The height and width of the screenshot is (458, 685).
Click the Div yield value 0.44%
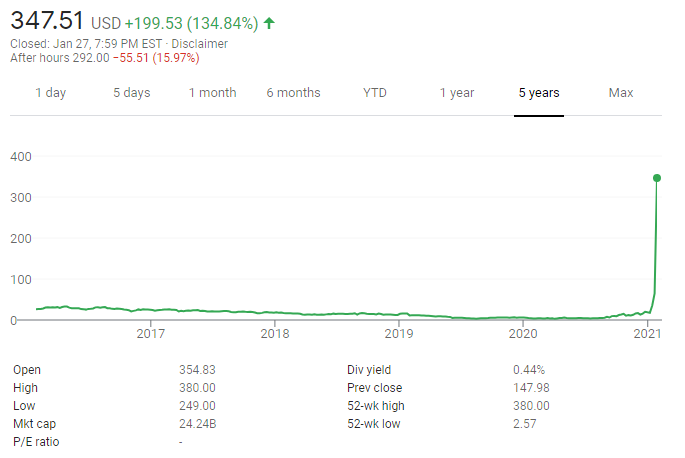click(x=529, y=369)
